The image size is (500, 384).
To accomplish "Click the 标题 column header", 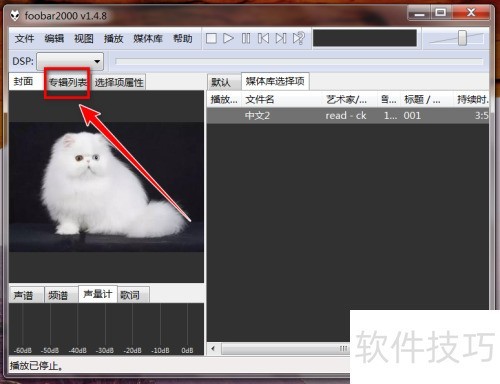I will click(427, 99).
